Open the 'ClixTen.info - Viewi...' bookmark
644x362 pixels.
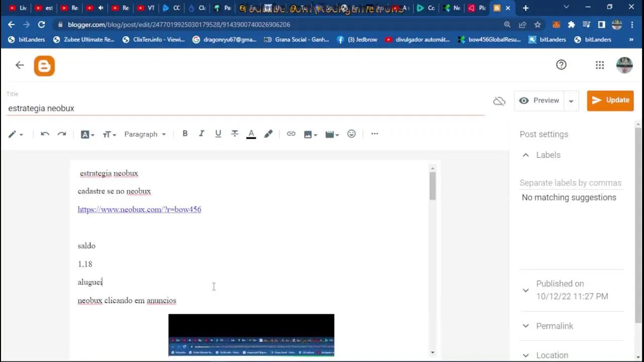[x=154, y=40]
